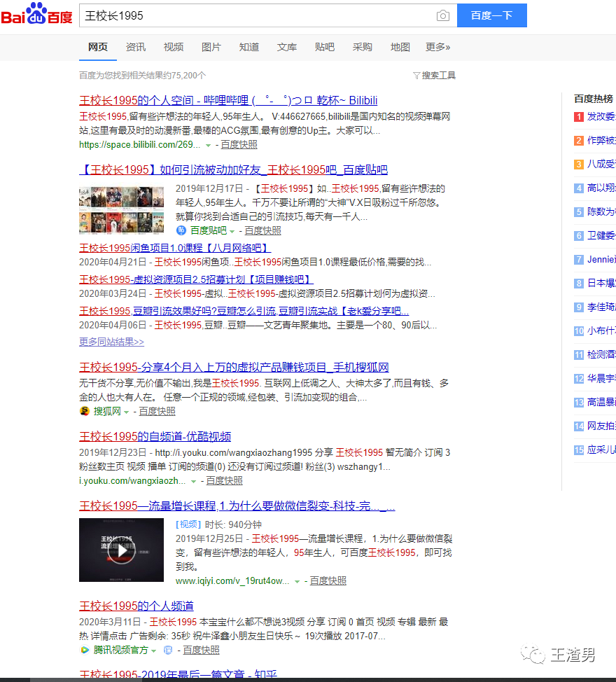Click the https://space.bilibili.com/269... URL

(140, 145)
